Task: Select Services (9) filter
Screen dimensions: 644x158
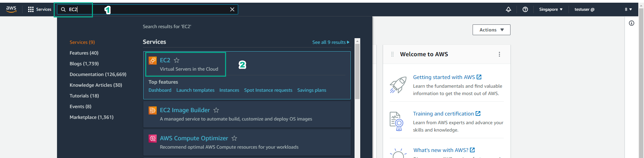Action: pyautogui.click(x=82, y=42)
